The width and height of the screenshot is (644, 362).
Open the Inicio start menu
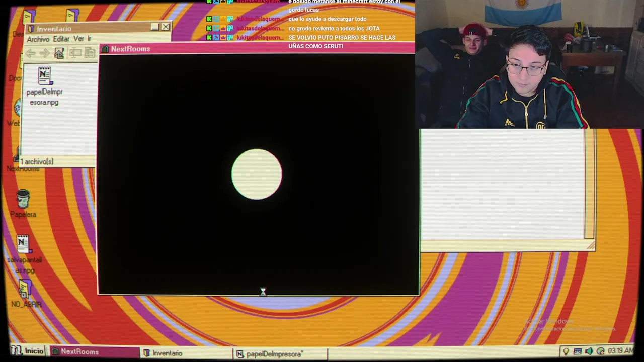click(x=28, y=351)
